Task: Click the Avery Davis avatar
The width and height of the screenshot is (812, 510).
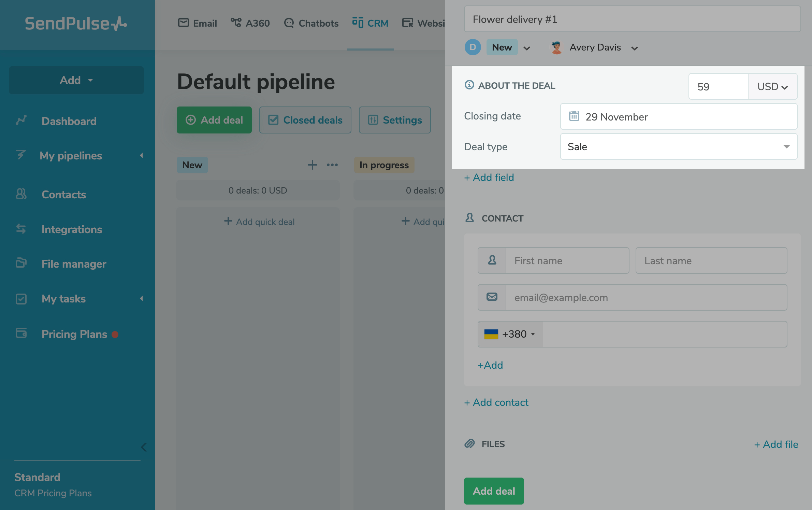Action: click(556, 47)
